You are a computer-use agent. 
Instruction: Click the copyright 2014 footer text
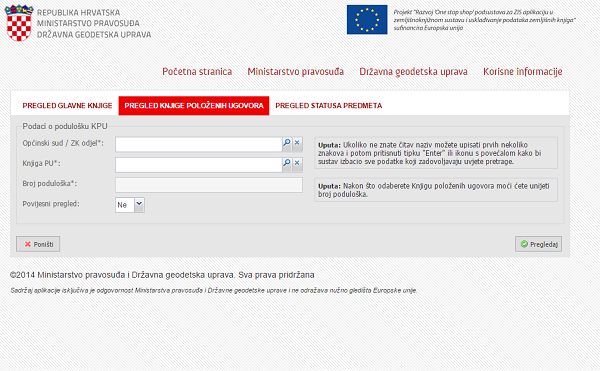click(162, 275)
